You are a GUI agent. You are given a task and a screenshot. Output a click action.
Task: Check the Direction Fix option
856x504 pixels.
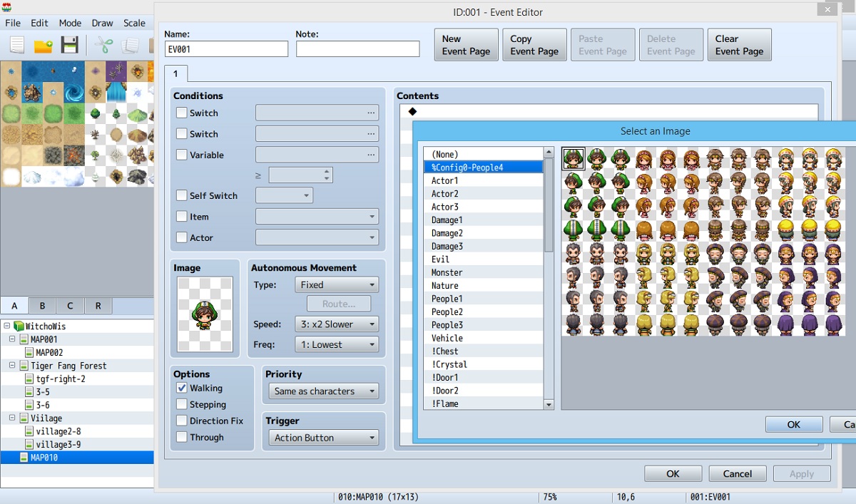pyautogui.click(x=182, y=421)
